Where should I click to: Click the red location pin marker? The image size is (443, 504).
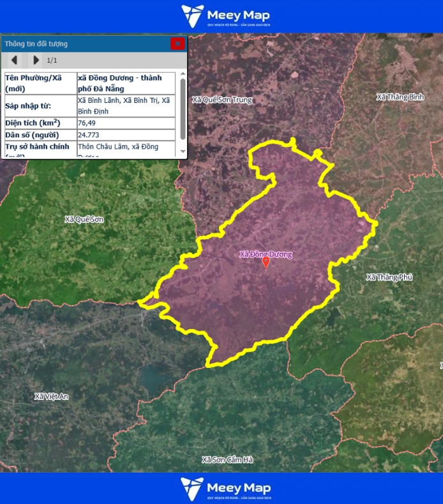pos(266,263)
